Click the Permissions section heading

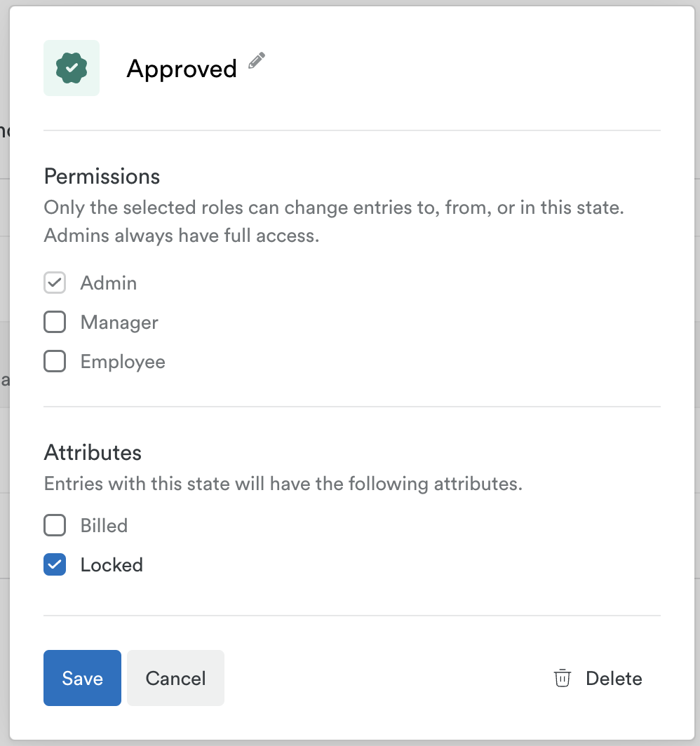(x=102, y=176)
